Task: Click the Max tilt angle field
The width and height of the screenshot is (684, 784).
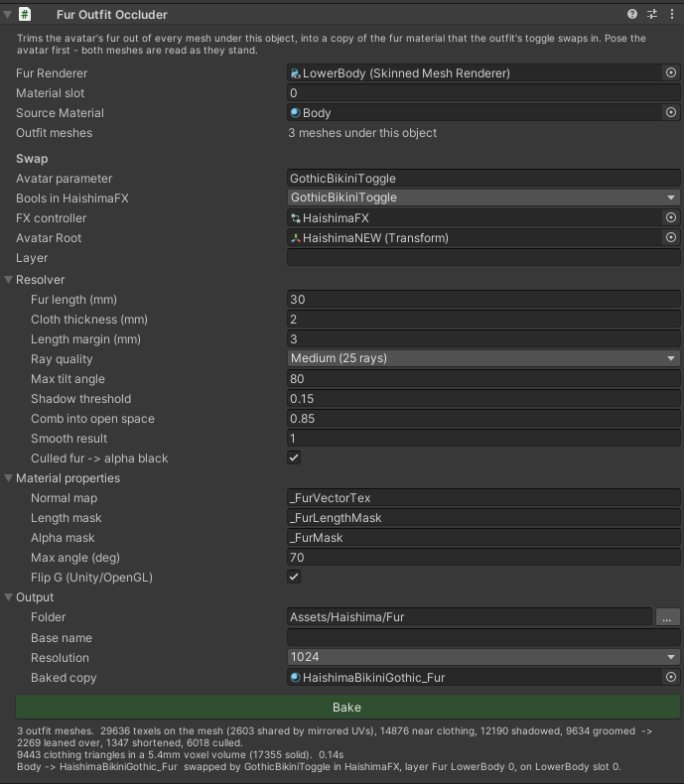Action: (483, 378)
